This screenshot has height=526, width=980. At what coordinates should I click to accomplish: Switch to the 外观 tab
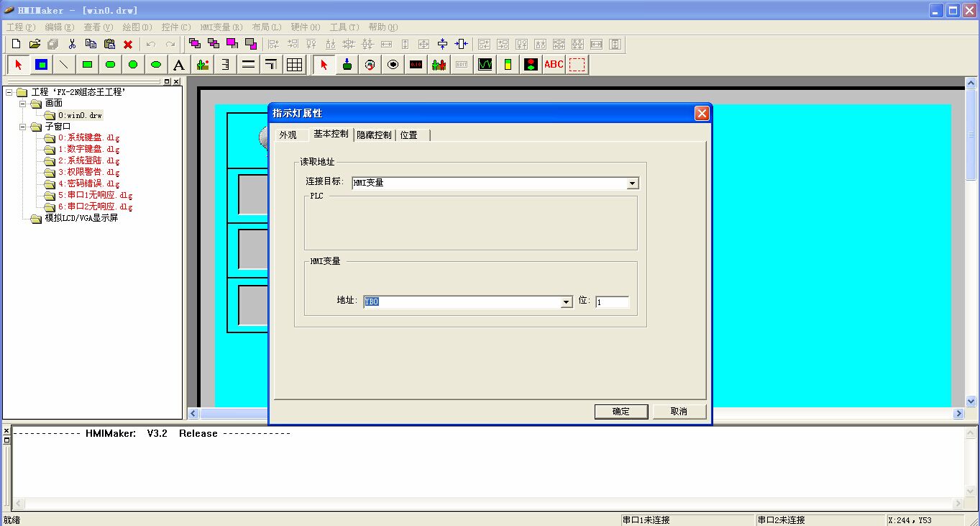click(x=288, y=135)
